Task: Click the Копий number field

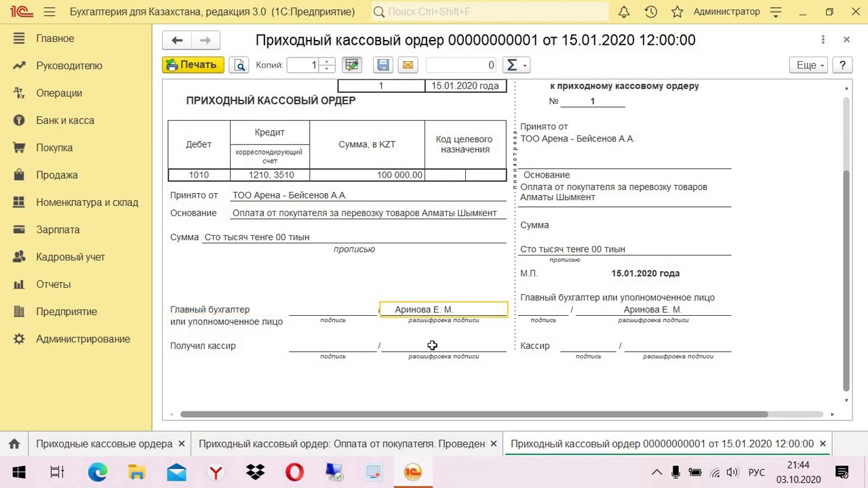Action: point(303,65)
